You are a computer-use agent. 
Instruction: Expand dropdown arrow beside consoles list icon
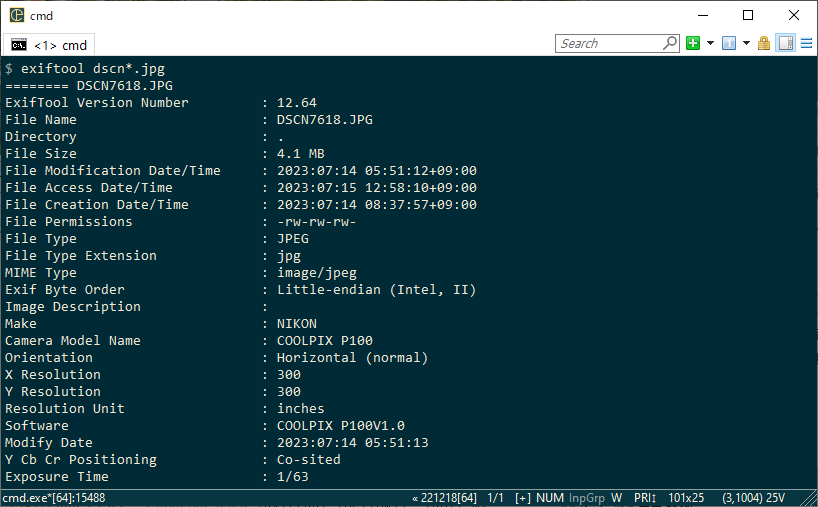click(746, 43)
